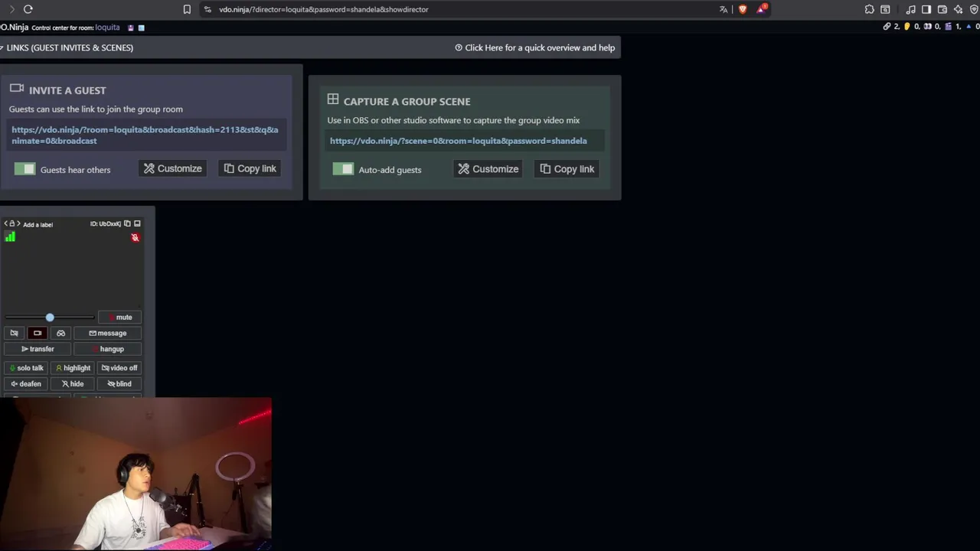Click the window icon beside guest ID

click(137, 223)
